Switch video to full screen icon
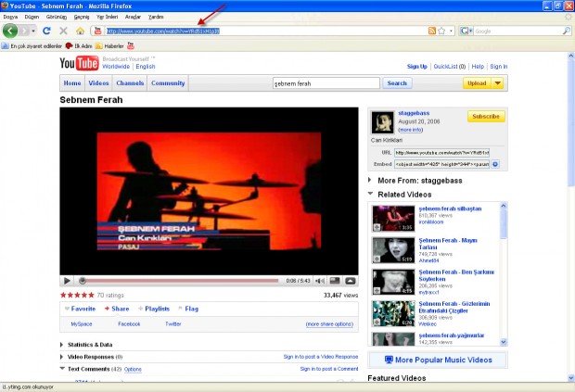The image size is (575, 392). [351, 281]
